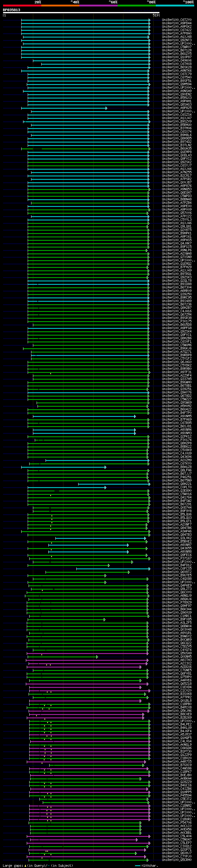Open hit UniRef100_Q10P87

click(177, 57)
